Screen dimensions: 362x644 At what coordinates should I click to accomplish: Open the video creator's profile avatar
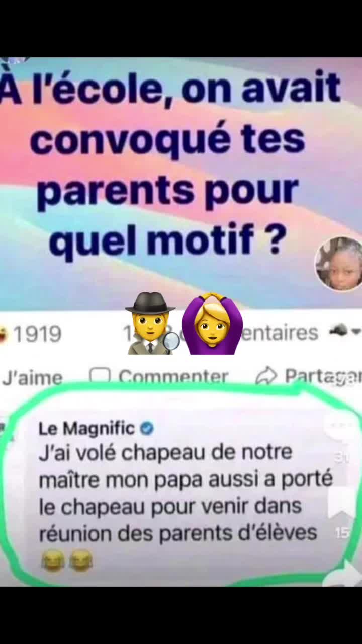tap(338, 264)
